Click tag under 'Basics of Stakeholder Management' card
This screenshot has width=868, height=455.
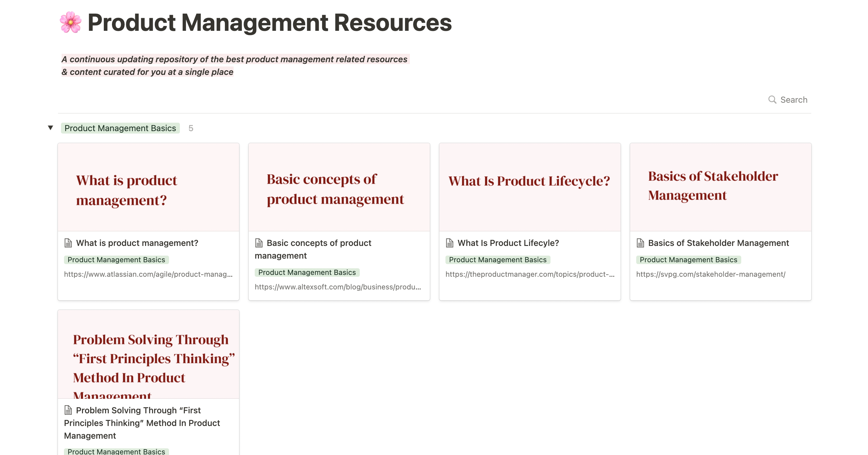688,260
